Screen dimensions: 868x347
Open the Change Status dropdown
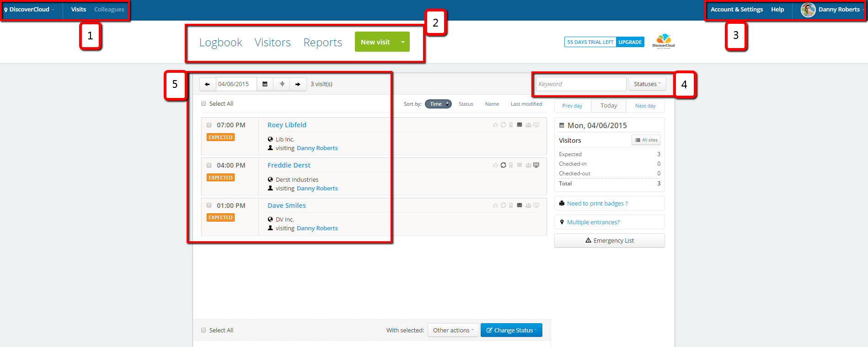click(x=511, y=330)
